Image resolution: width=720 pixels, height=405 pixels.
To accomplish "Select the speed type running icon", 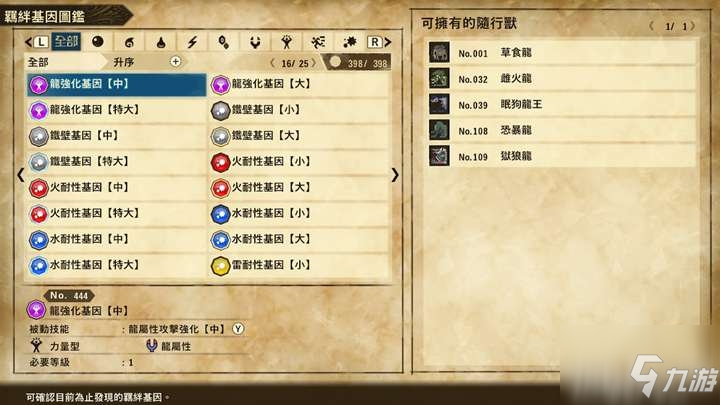I will click(318, 42).
